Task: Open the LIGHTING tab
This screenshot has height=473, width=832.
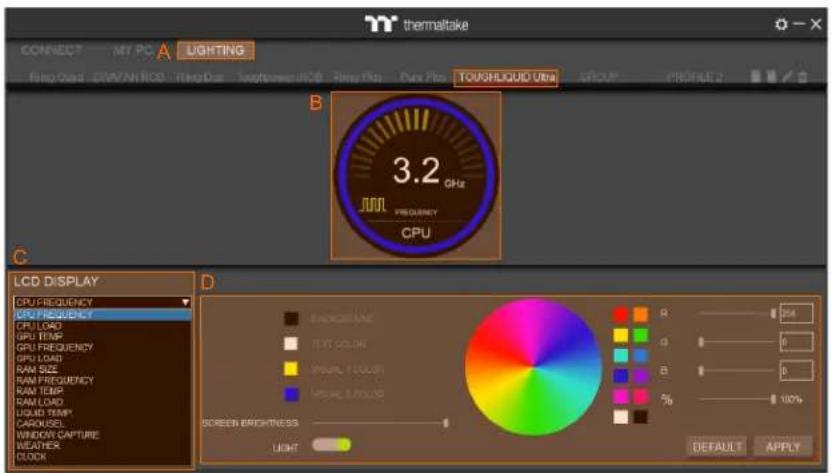Action: [215, 50]
